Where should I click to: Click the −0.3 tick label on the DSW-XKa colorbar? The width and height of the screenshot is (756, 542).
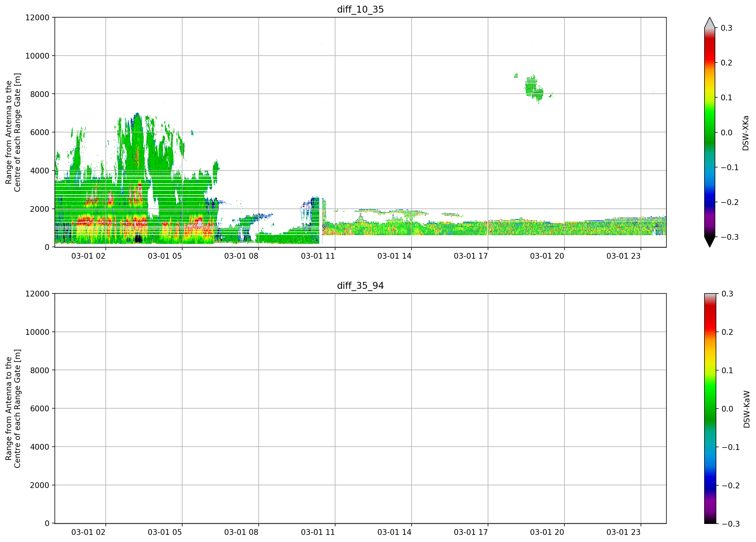730,237
